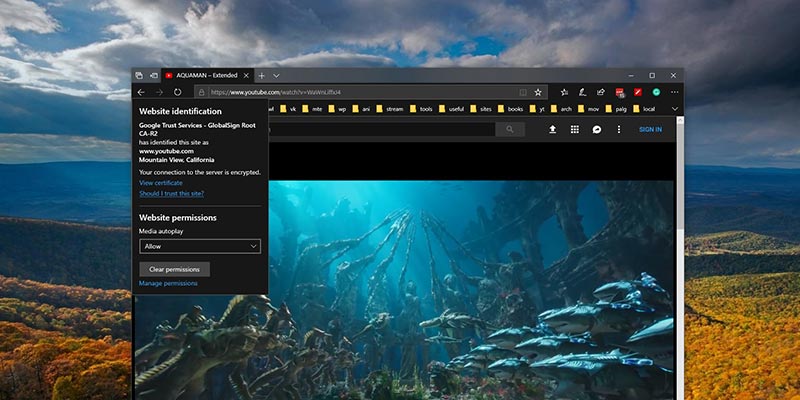Add this page to favorites with the star

(x=538, y=91)
